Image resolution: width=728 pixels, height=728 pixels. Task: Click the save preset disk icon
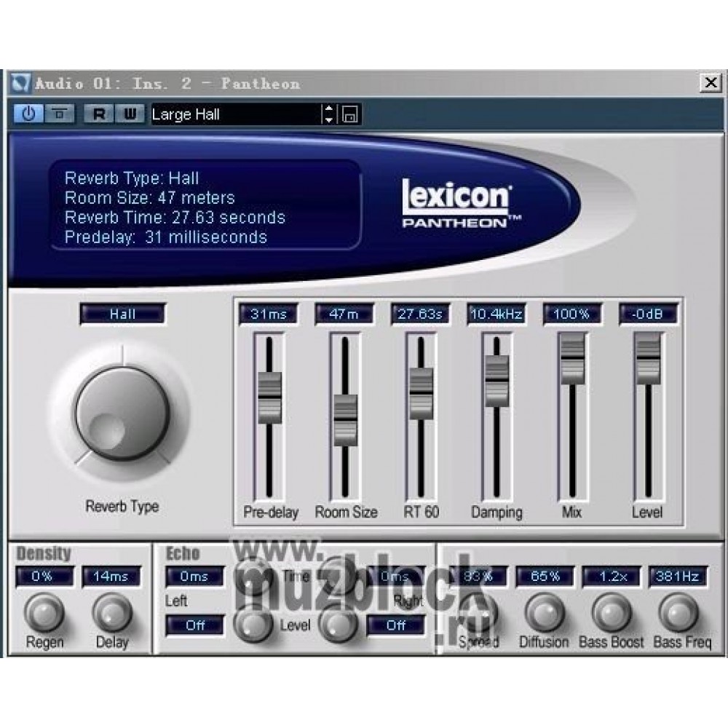coord(349,114)
